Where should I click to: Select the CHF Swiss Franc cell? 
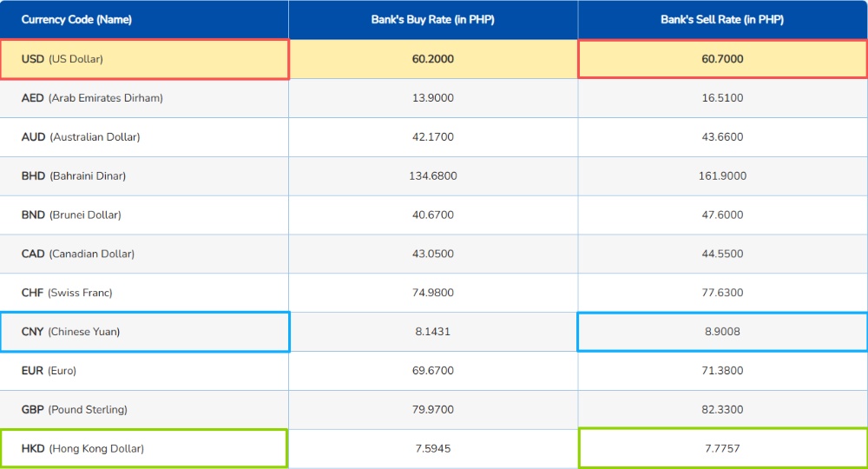point(67,294)
